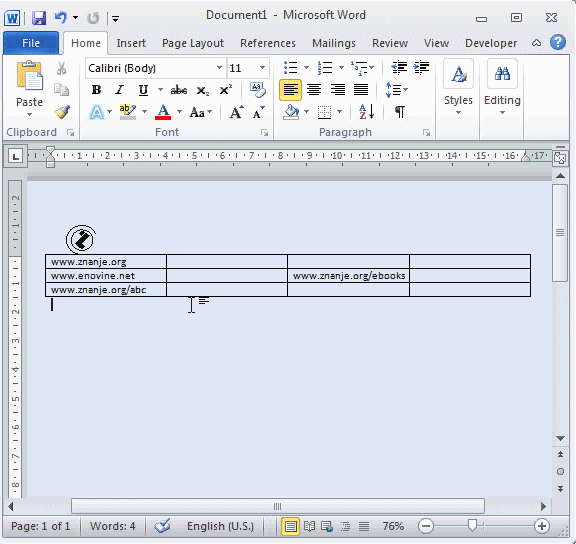Click the Paste button
576x544 pixels.
(x=29, y=89)
